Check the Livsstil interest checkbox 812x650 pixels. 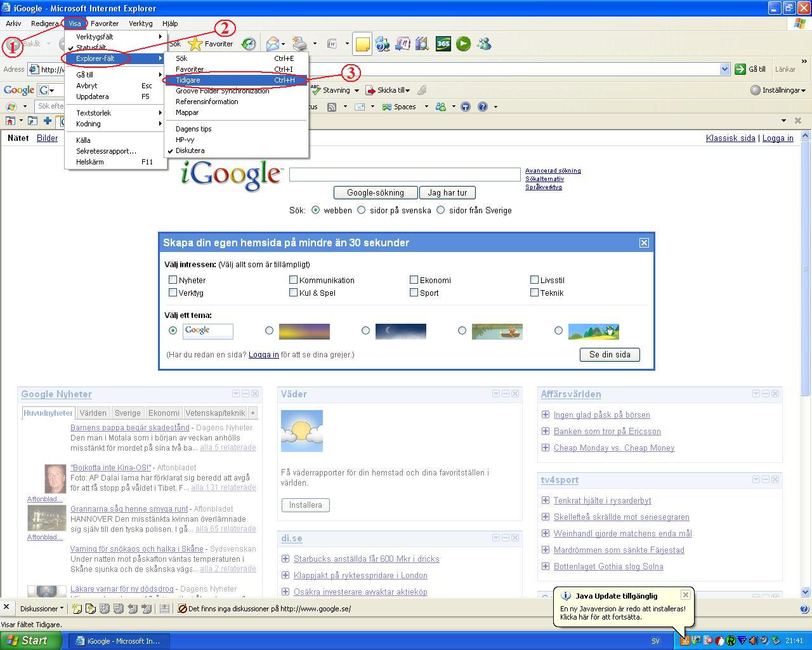point(534,279)
